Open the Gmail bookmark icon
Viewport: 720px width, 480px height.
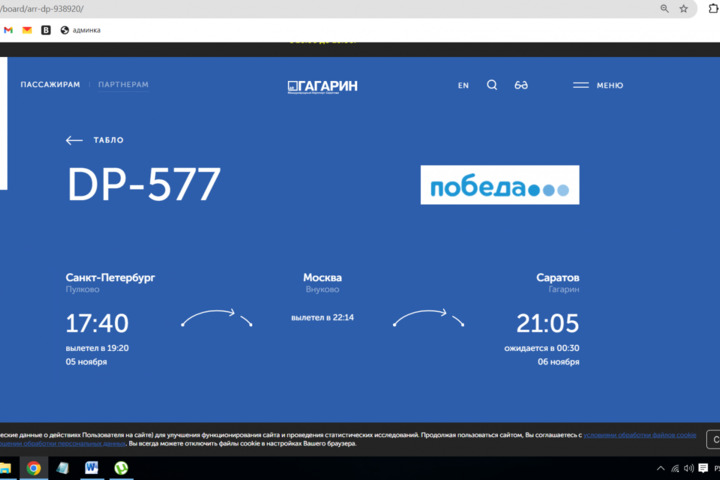(8, 30)
